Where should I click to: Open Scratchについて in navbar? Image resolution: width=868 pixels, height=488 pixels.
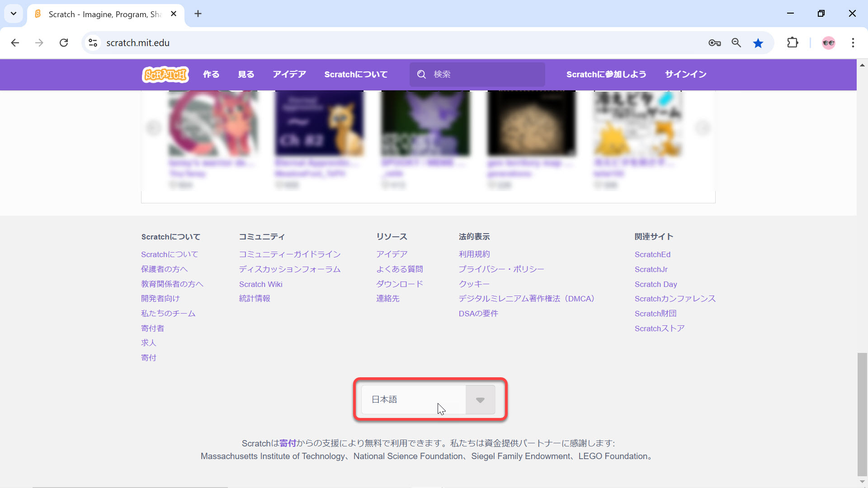[x=356, y=75]
